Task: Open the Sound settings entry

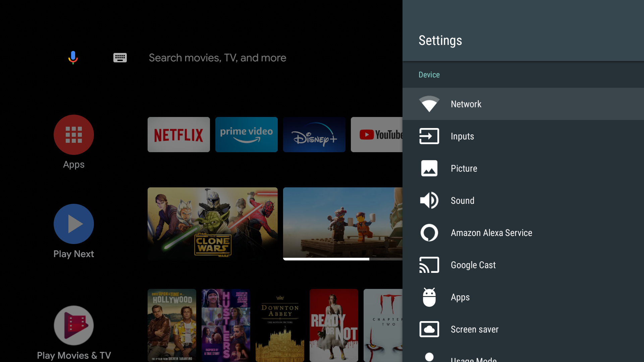Action: click(523, 200)
